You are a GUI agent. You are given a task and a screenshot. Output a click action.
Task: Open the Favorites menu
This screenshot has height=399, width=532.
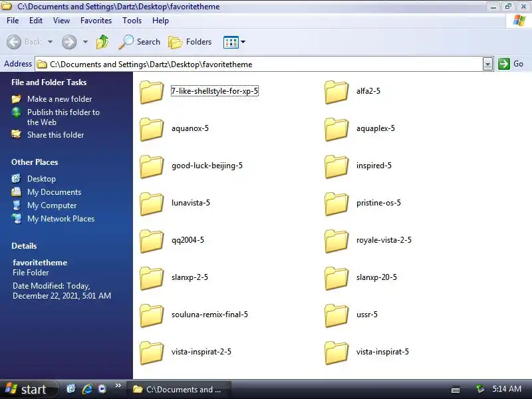[x=96, y=21]
